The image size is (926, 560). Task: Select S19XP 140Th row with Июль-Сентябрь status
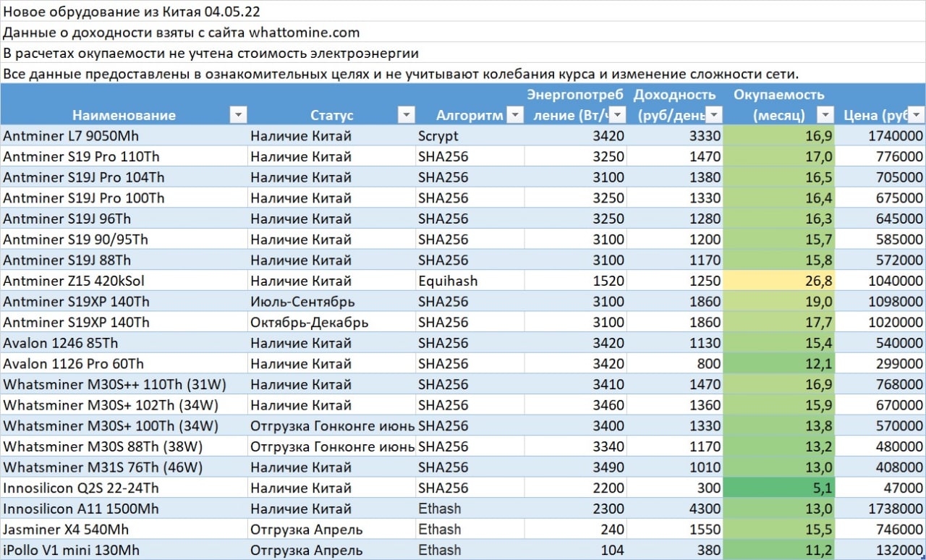[124, 301]
